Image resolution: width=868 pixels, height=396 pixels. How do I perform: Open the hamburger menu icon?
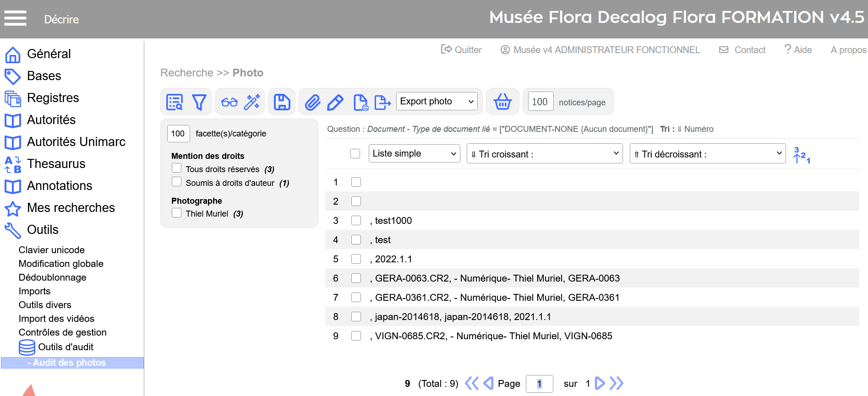[15, 18]
